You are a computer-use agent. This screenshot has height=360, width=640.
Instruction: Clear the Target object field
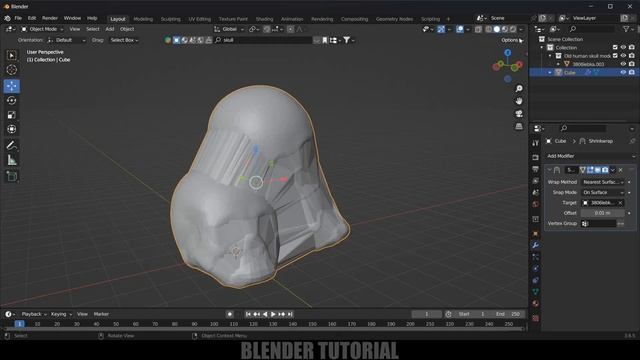click(x=620, y=203)
